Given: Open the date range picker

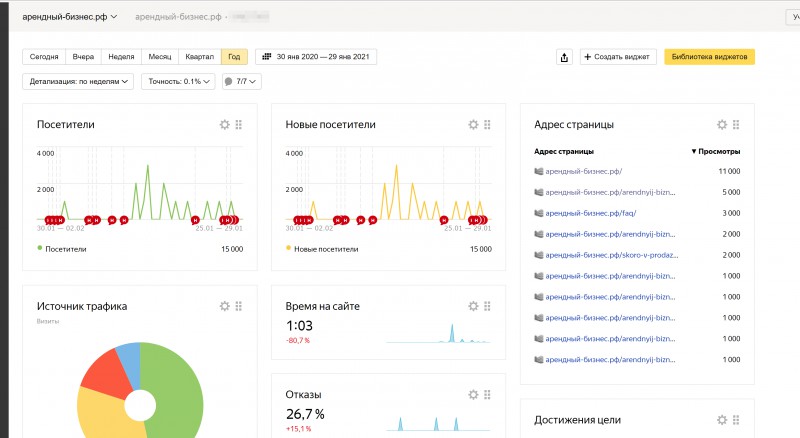Looking at the screenshot, I should coord(316,57).
